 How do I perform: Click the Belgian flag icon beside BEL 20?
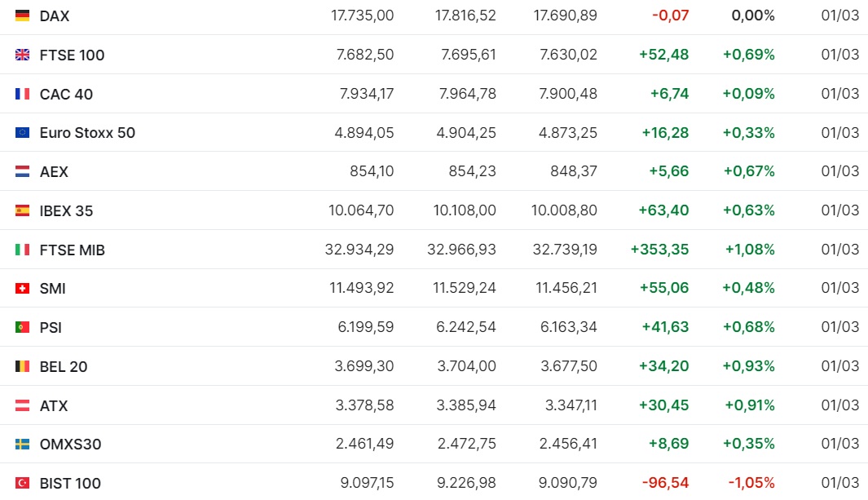pyautogui.click(x=23, y=366)
